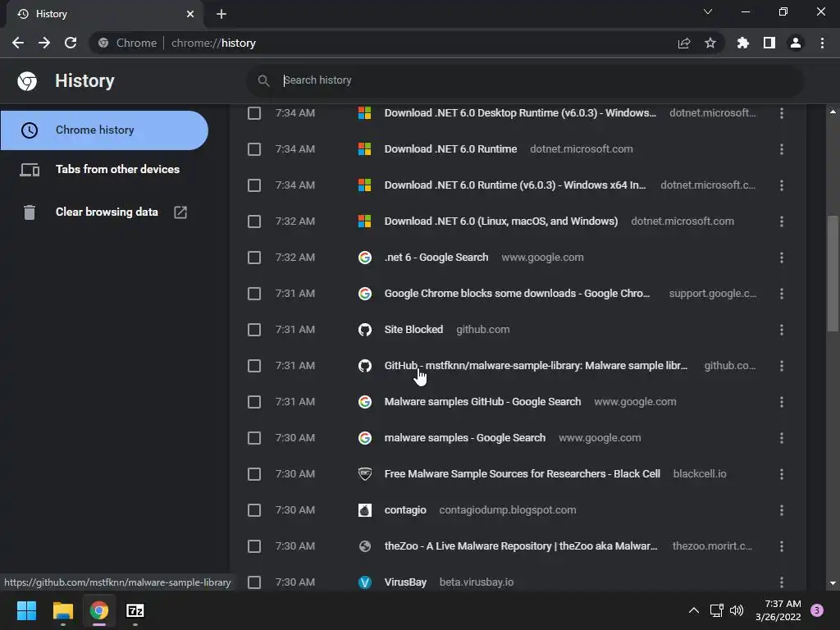Open Windows Start menu

[x=26, y=610]
